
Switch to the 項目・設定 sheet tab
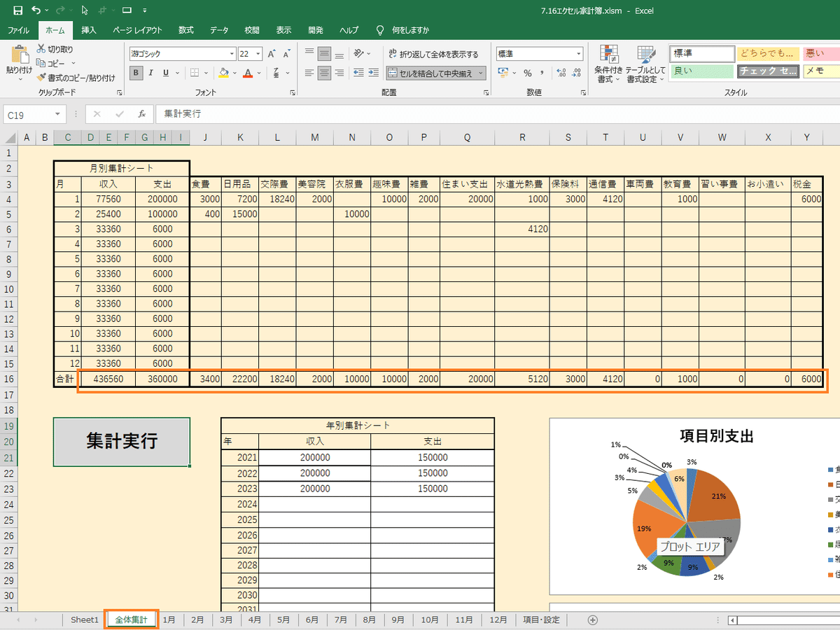click(542, 619)
